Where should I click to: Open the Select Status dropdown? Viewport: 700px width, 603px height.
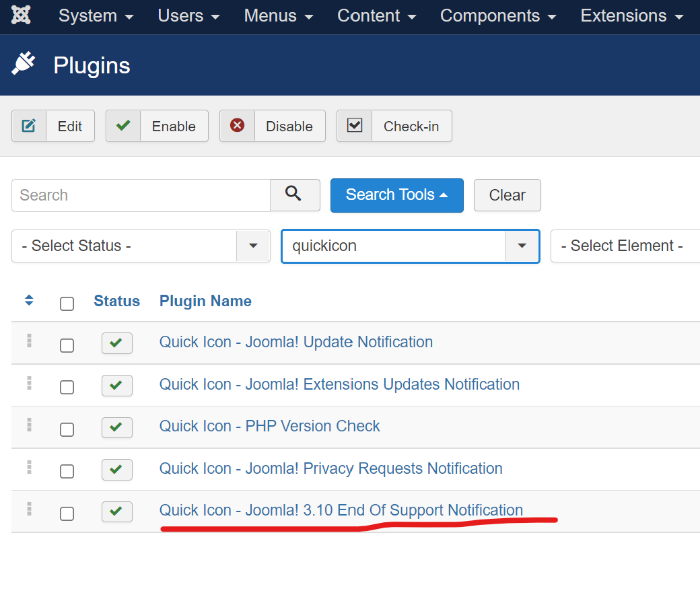tap(141, 246)
